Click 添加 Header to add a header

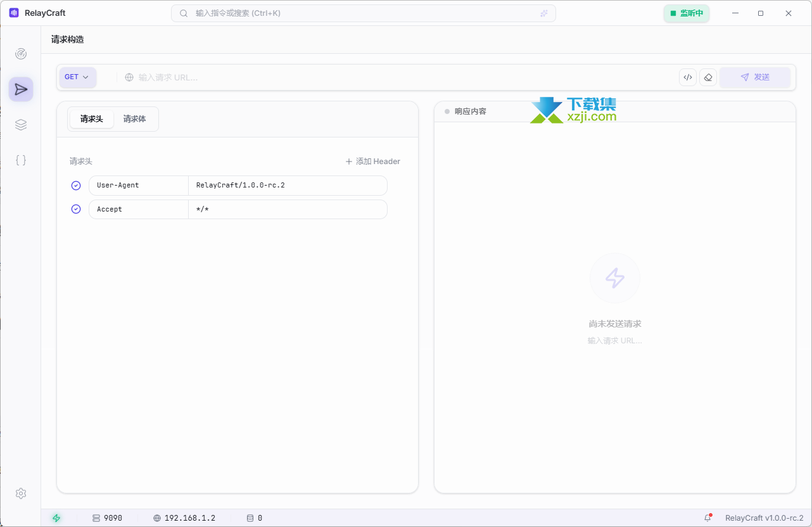[372, 162]
